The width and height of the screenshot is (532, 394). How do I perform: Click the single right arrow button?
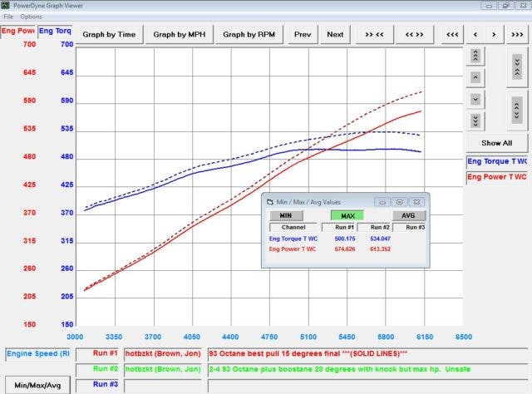pyautogui.click(x=494, y=34)
